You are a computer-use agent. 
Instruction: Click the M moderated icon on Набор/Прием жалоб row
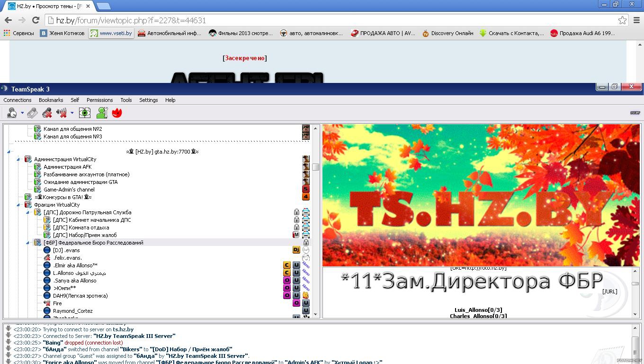[296, 235]
